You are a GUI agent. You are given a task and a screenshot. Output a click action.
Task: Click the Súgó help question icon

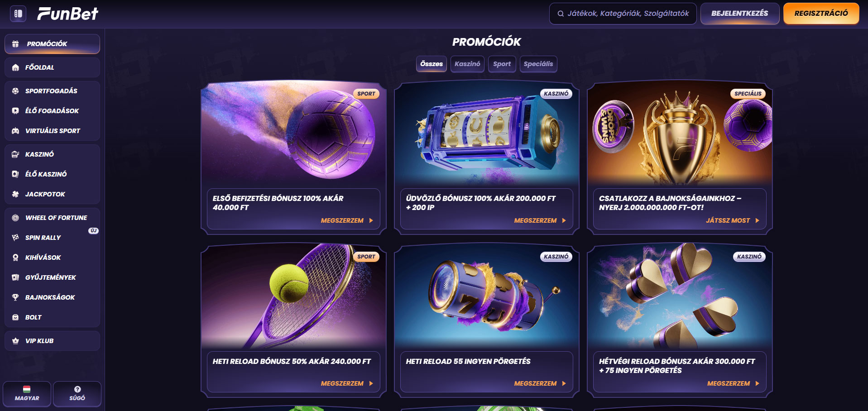77,389
